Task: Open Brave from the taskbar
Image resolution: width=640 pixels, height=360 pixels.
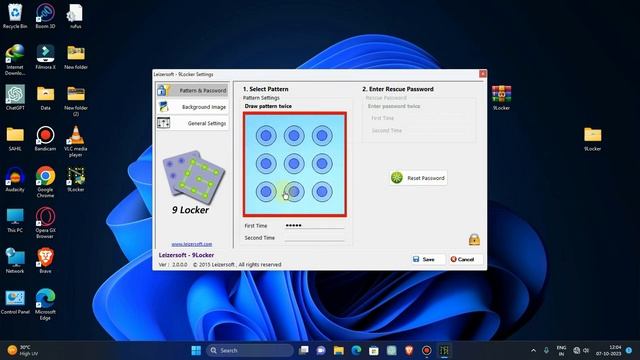Action: [x=409, y=350]
